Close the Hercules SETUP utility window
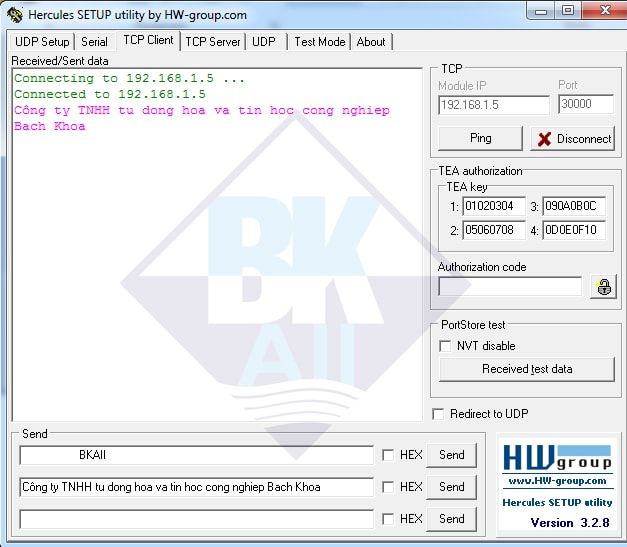The height and width of the screenshot is (547, 627). pos(605,11)
